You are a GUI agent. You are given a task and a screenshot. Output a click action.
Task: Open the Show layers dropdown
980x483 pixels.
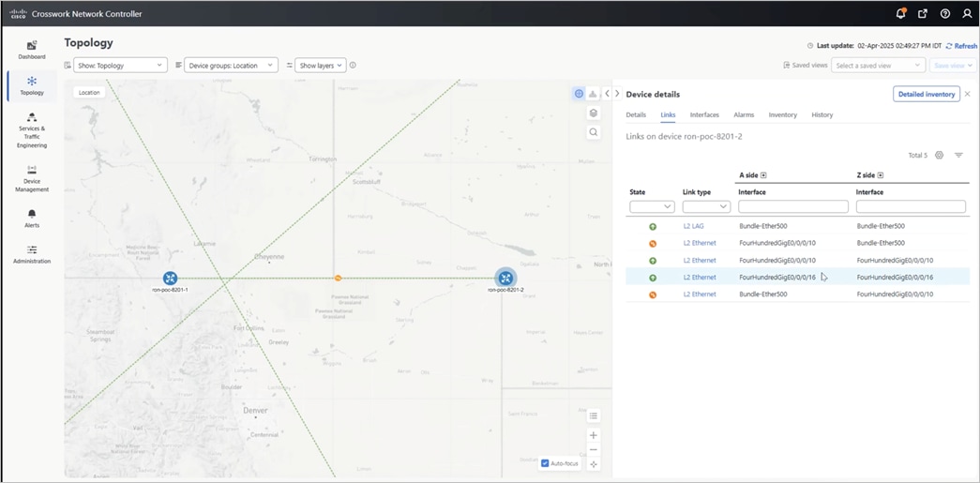click(x=320, y=65)
